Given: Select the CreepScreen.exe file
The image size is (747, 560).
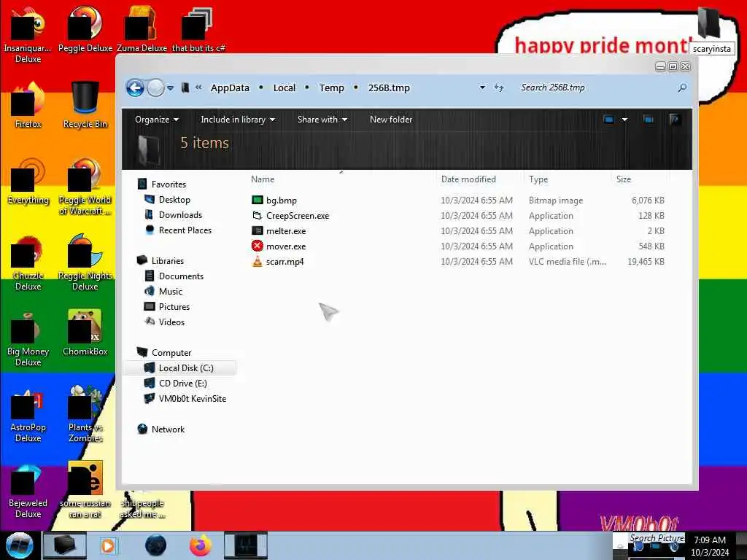Looking at the screenshot, I should pyautogui.click(x=290, y=216).
